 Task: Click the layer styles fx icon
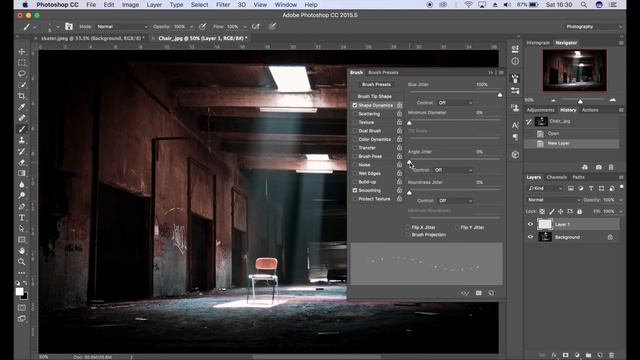554,355
